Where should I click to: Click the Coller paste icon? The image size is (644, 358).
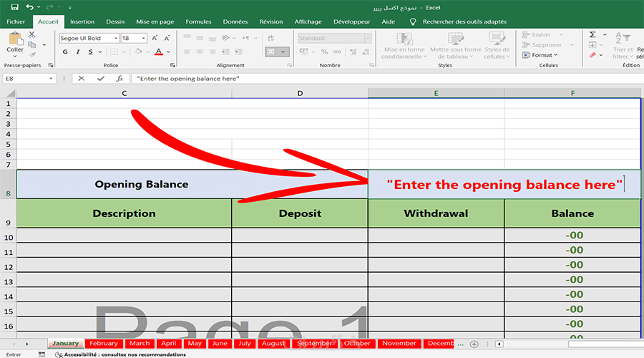click(x=15, y=42)
